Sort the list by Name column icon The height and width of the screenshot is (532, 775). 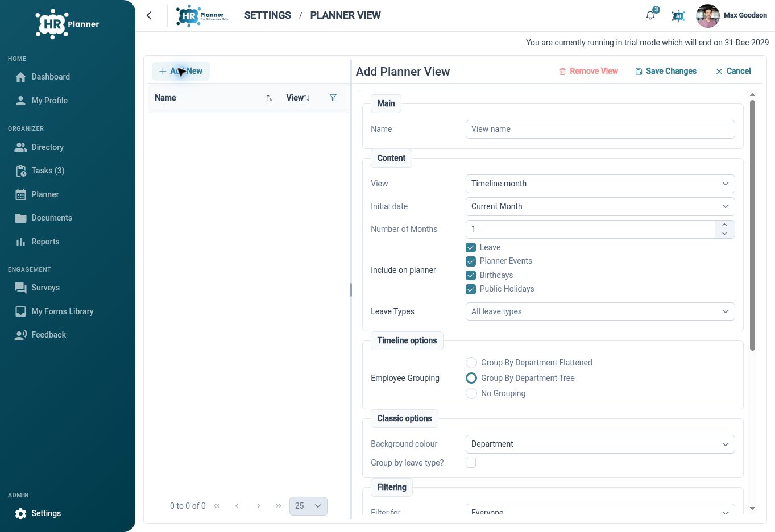click(270, 98)
